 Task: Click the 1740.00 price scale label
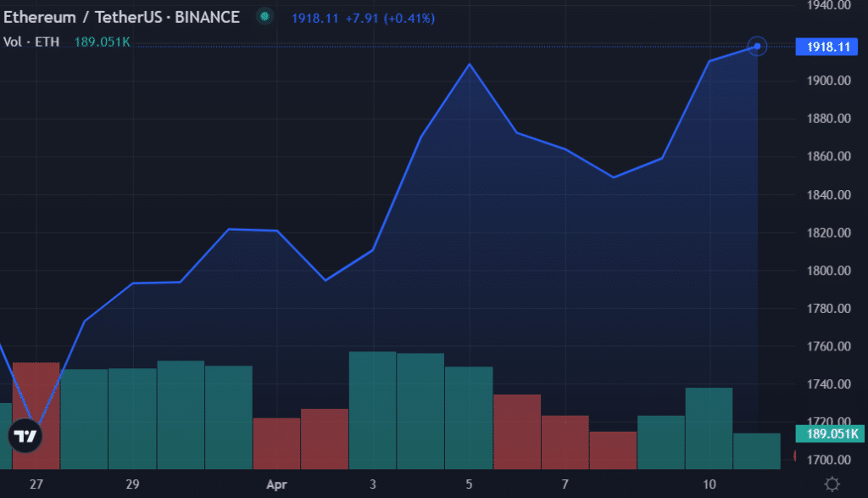point(829,383)
